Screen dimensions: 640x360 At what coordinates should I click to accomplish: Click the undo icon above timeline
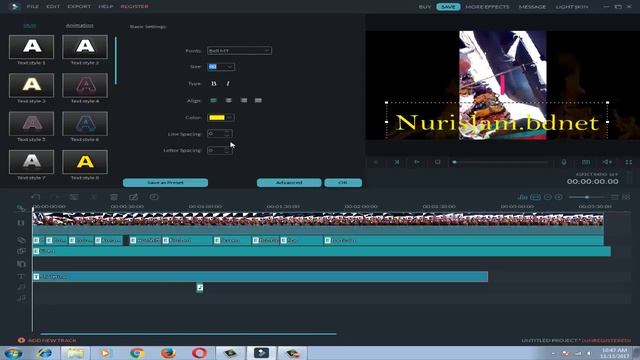[36, 197]
